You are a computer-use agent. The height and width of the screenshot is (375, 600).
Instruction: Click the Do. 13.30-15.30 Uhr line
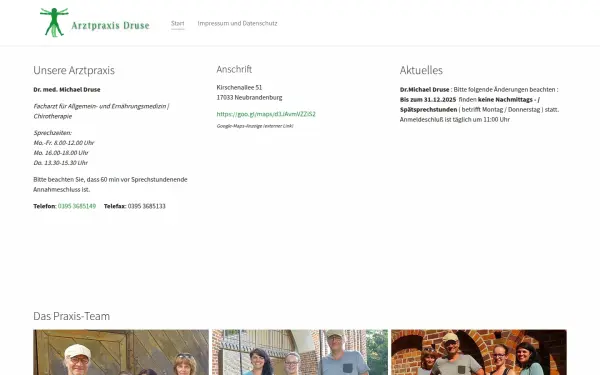coord(60,163)
